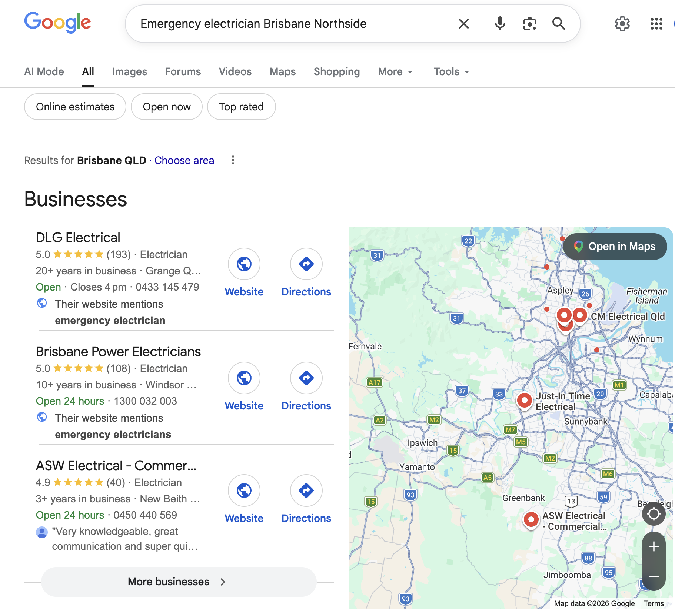Start a voice search with microphone
This screenshot has width=675, height=616.
click(500, 24)
